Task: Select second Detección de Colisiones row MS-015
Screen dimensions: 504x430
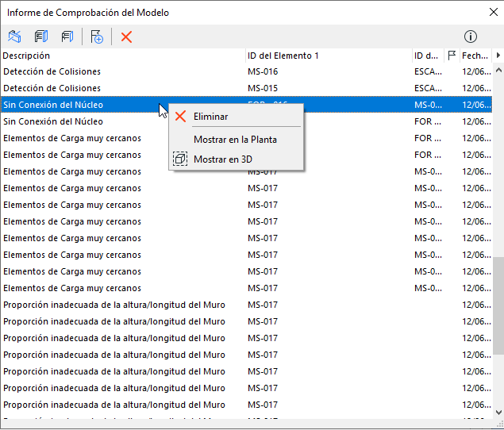Action: pyautogui.click(x=119, y=88)
